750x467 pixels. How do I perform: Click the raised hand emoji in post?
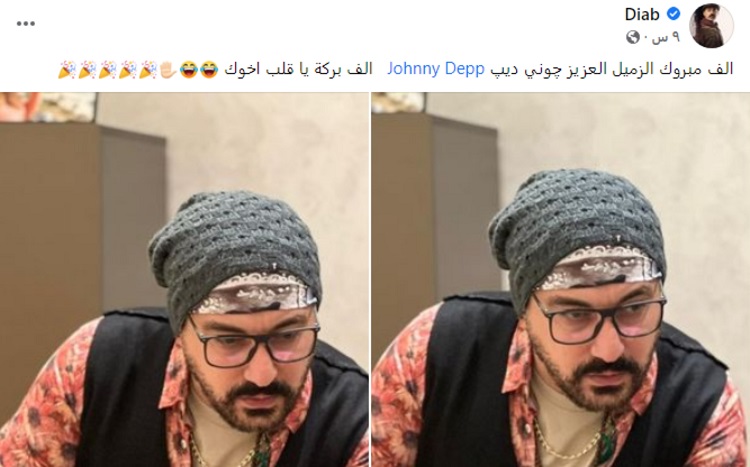coord(168,69)
